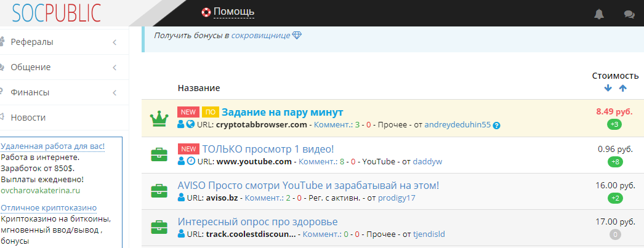Screen dimensions: 644x248
Task: Click URL text www.youtube.com
Action: pyautogui.click(x=254, y=161)
